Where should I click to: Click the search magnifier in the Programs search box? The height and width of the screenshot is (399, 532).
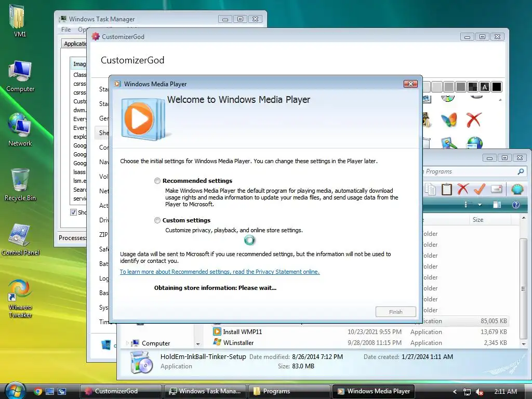coord(521,171)
